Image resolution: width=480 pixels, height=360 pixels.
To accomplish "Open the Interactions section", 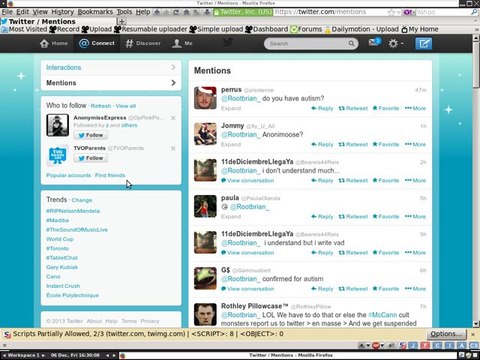I will (x=111, y=67).
